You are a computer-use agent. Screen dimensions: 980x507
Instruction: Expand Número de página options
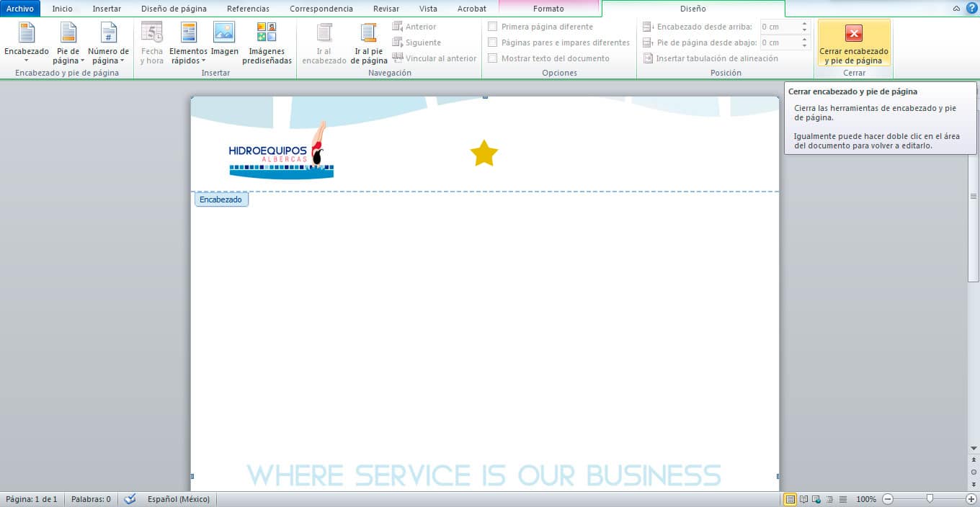108,43
